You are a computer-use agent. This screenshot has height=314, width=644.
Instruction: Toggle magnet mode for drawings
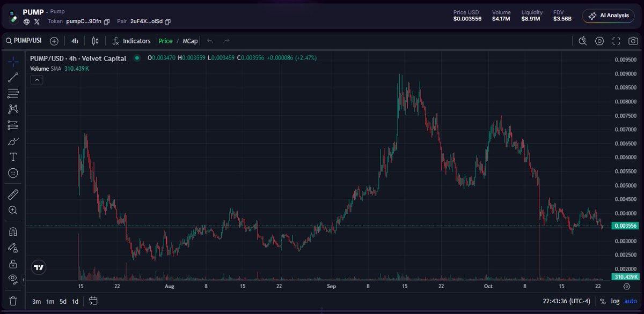pos(13,231)
